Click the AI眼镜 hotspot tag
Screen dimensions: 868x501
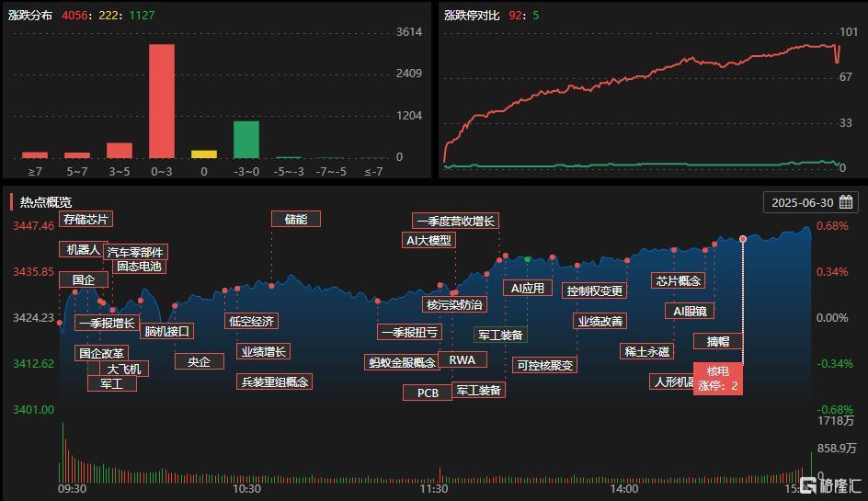[x=690, y=311]
